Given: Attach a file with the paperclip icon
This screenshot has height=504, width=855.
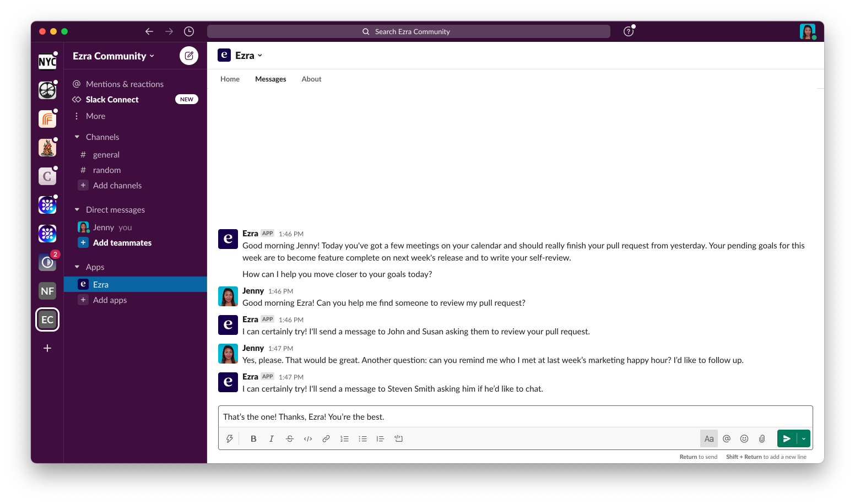Looking at the screenshot, I should click(762, 438).
